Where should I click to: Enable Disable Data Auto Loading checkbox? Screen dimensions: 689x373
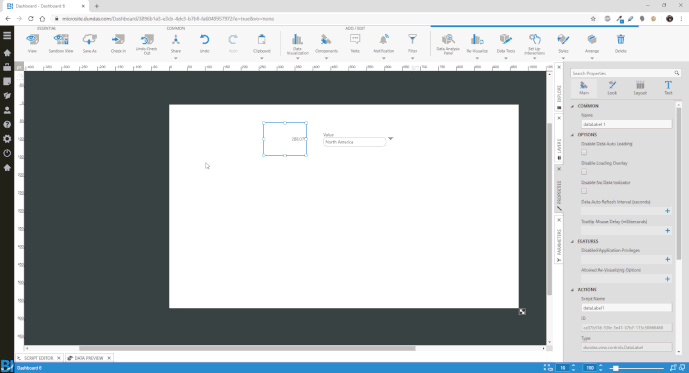(x=584, y=152)
